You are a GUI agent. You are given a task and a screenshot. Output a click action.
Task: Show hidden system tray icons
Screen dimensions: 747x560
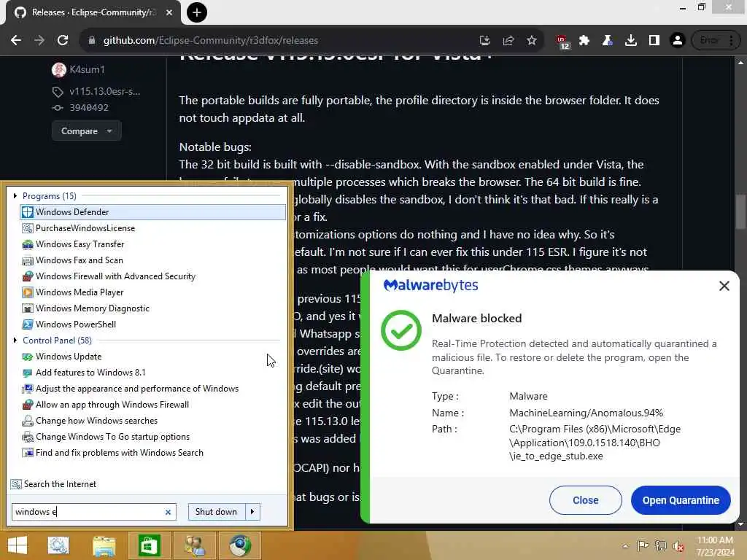click(625, 546)
